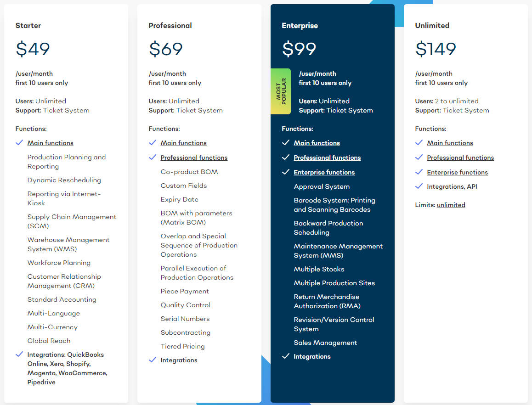Image resolution: width=532 pixels, height=405 pixels.
Task: Select the checkmark next to Starter's QuickBooks Integrations
Action: click(19, 354)
